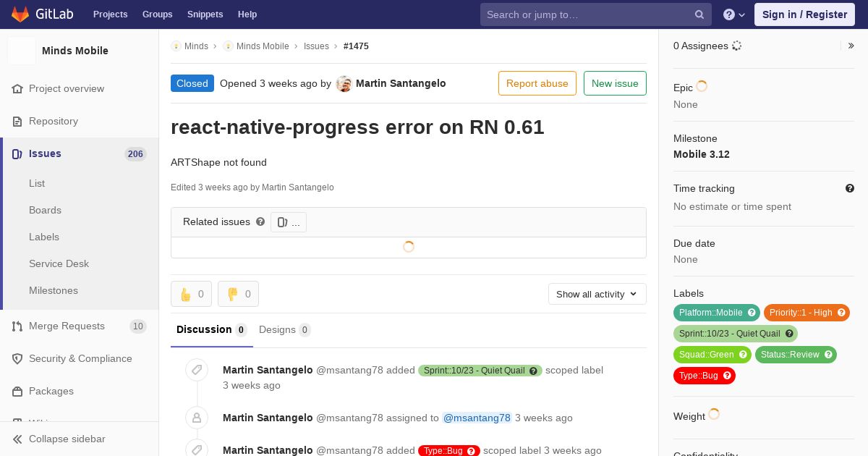Screen dimensions: 868x456
Task: Click the Minds group icon in breadcrumb
Action: (x=176, y=46)
